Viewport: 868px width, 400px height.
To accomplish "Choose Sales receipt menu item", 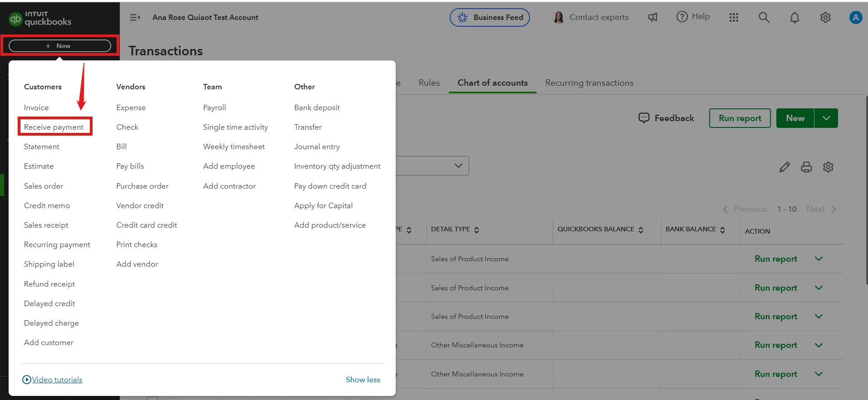I will click(46, 225).
